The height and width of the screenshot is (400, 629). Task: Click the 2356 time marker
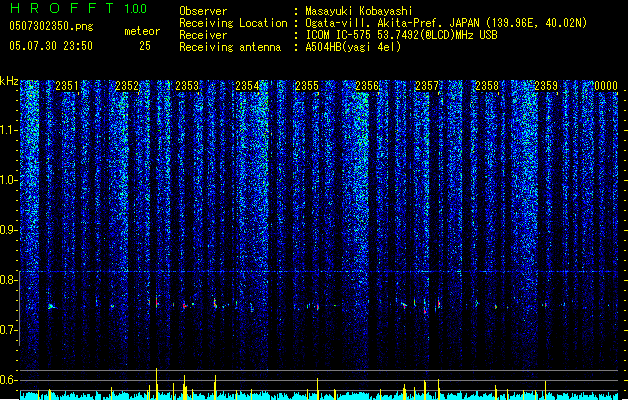tap(367, 86)
